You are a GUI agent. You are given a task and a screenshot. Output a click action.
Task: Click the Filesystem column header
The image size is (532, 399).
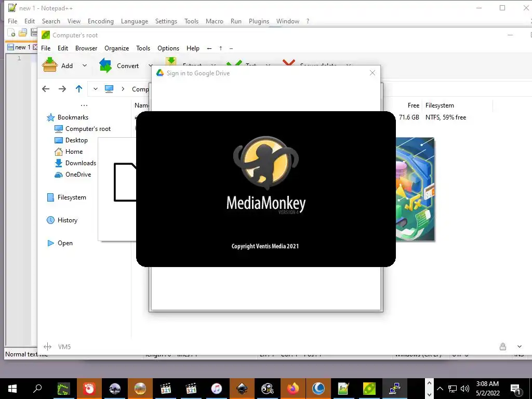[440, 105]
